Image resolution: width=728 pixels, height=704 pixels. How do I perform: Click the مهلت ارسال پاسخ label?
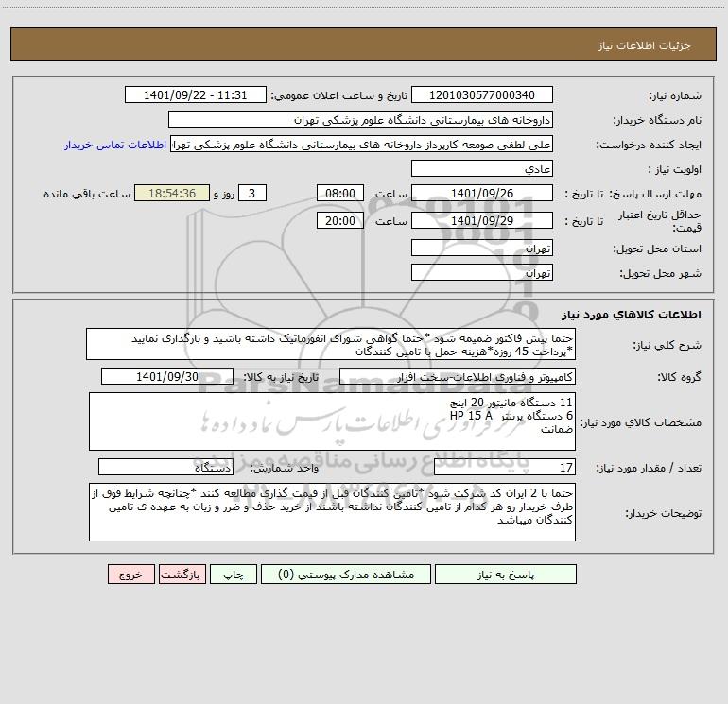pyautogui.click(x=654, y=194)
